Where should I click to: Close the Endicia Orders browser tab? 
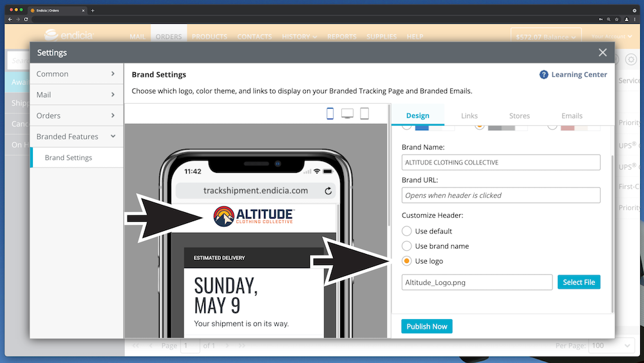[x=83, y=11]
